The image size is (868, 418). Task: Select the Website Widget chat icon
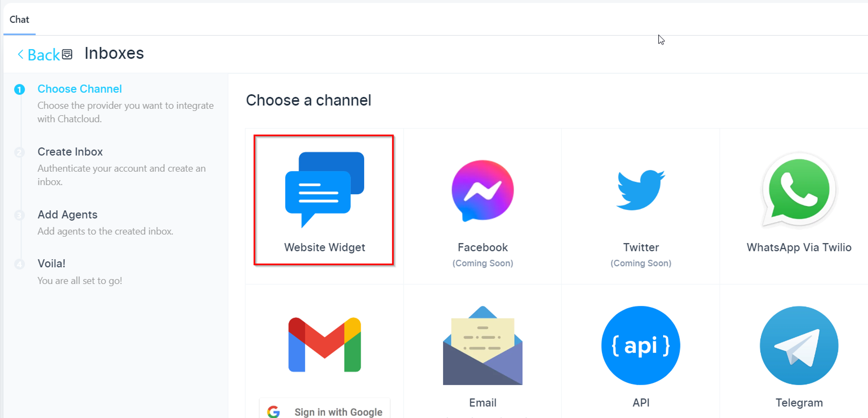[x=324, y=189]
